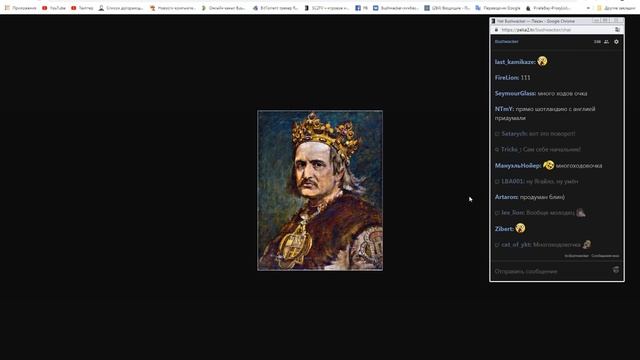The height and width of the screenshot is (360, 640).
Task: Click extension icon in popup address bar
Action: click(617, 30)
